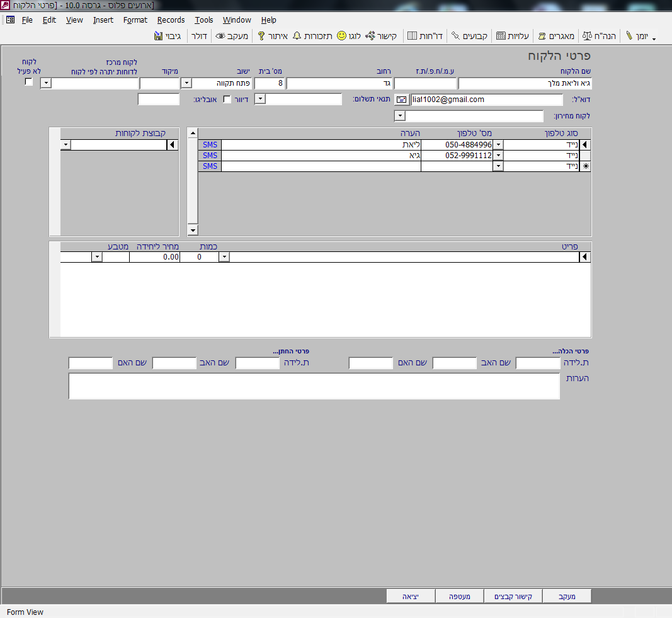
Task: Open the מטבע currency dropdown
Action: 97,257
